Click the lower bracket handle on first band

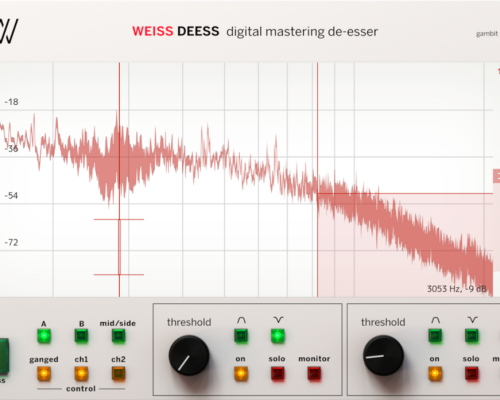[x=119, y=275]
